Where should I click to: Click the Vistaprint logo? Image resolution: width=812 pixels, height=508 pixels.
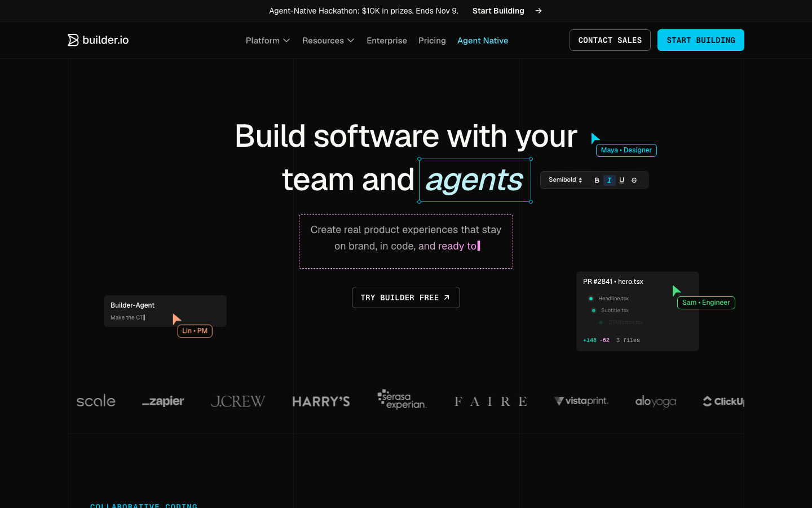pos(581,401)
